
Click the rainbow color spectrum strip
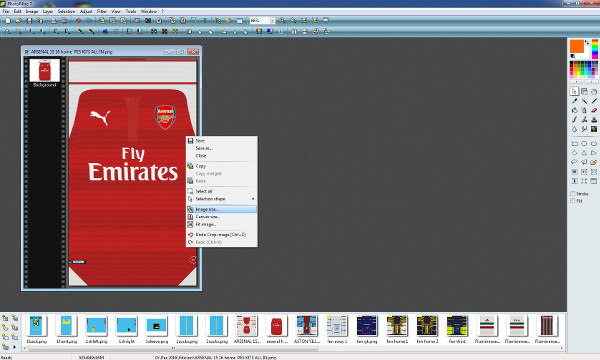tap(595, 49)
